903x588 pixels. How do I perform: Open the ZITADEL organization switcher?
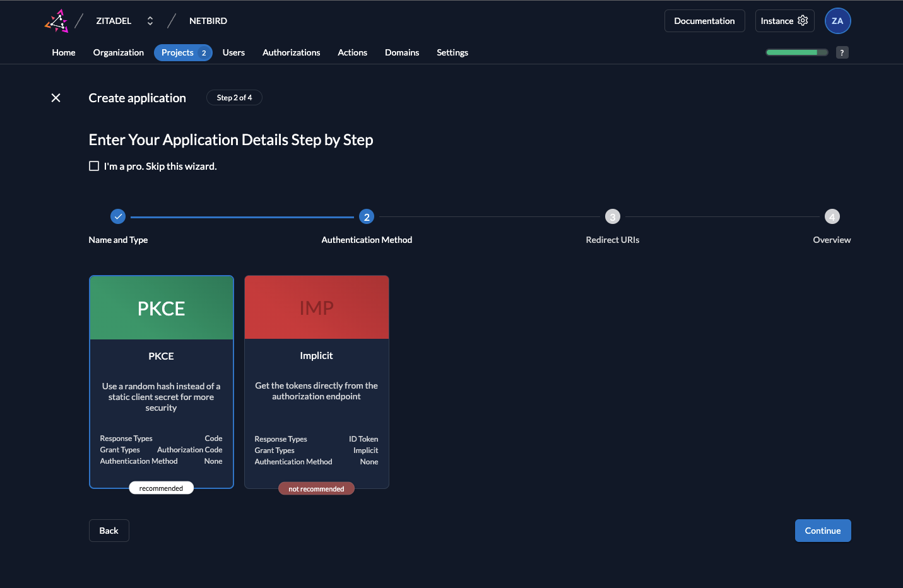[150, 20]
